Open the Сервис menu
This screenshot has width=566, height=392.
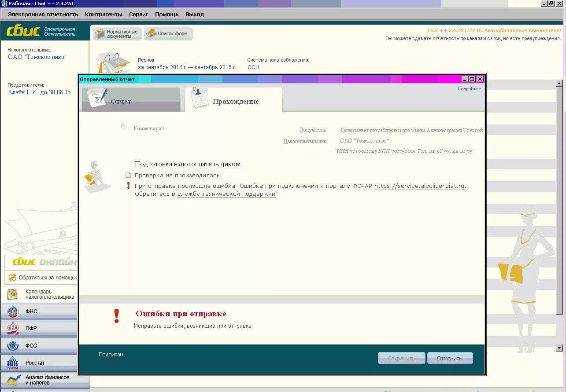point(139,14)
